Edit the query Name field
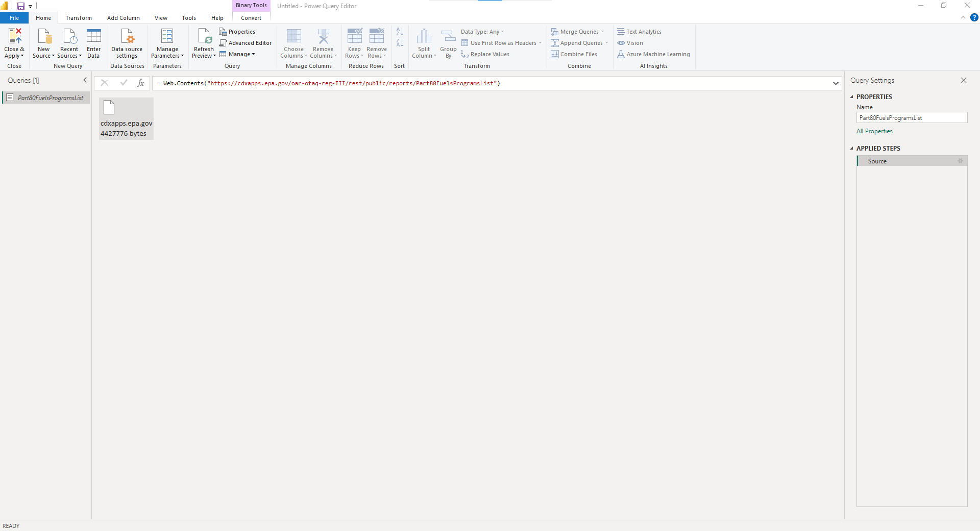 tap(912, 117)
